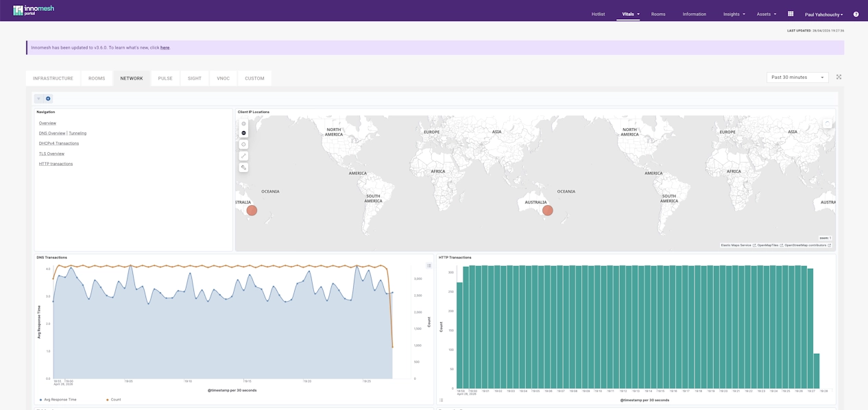
Task: Switch to the INFRASTRUCTURE tab
Action: (53, 78)
